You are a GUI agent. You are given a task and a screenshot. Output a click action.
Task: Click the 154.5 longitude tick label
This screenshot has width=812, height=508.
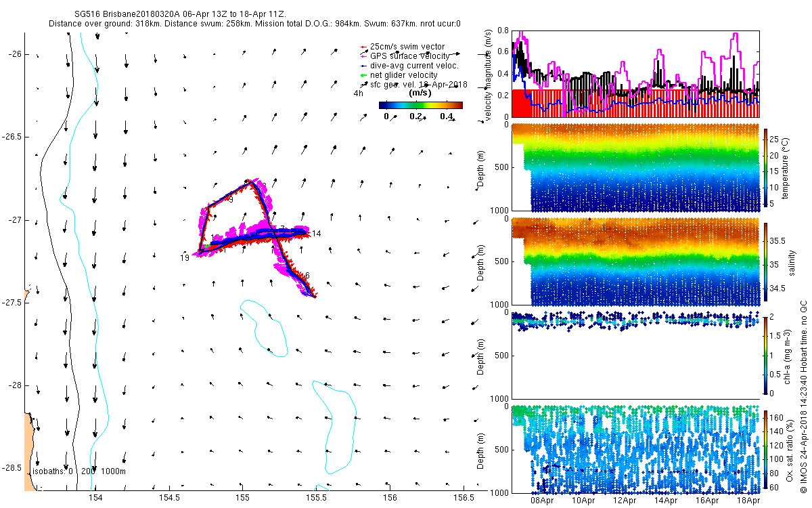pos(169,499)
